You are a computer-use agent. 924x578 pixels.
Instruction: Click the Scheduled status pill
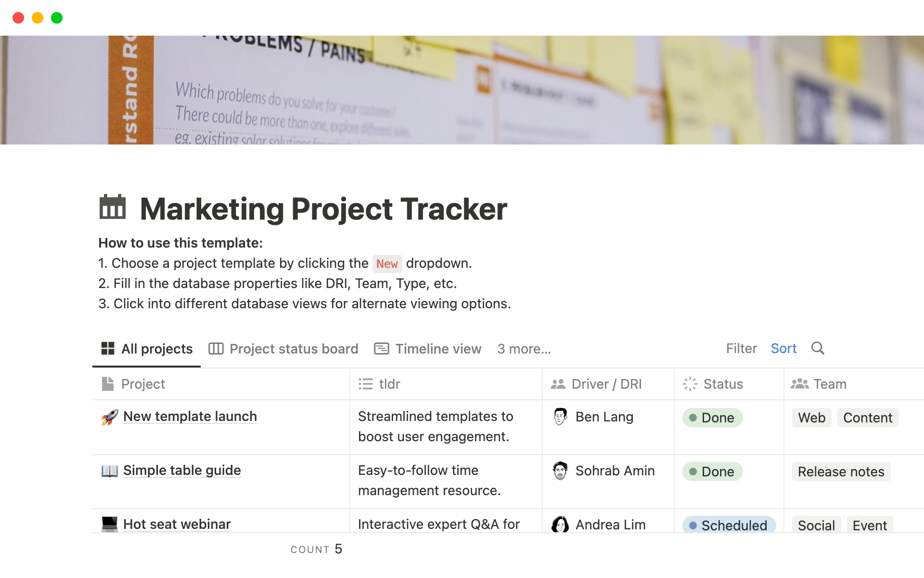tap(729, 525)
